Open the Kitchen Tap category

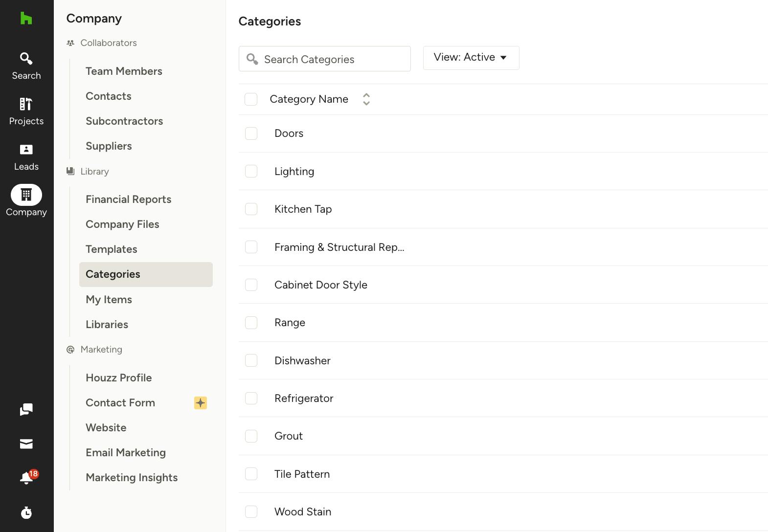click(x=303, y=209)
